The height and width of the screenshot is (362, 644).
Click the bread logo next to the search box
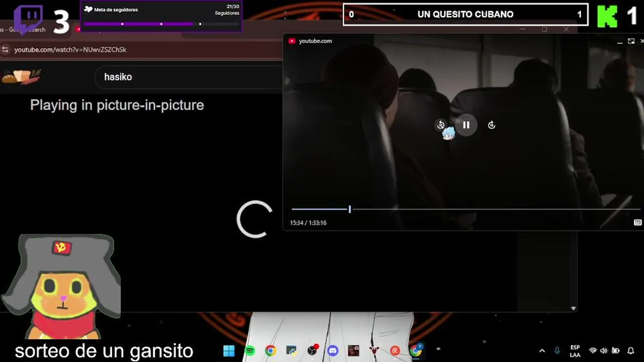pyautogui.click(x=21, y=76)
